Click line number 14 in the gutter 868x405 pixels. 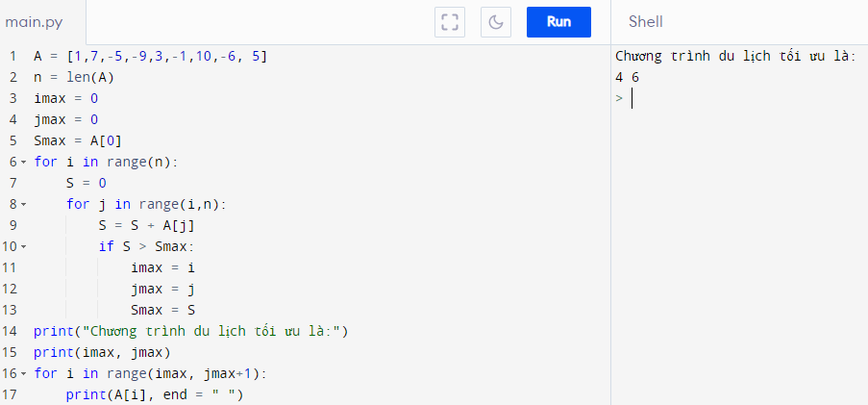12,331
